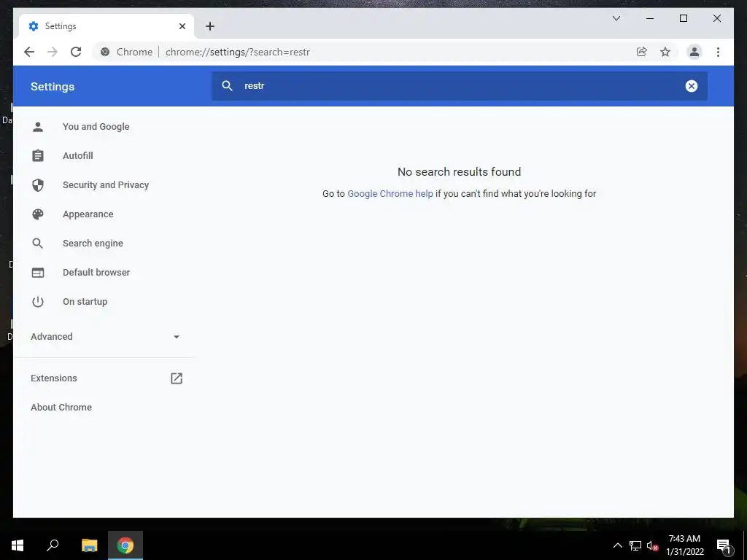Viewport: 747px width, 560px height.
Task: Reload the Settings page
Action: point(76,52)
